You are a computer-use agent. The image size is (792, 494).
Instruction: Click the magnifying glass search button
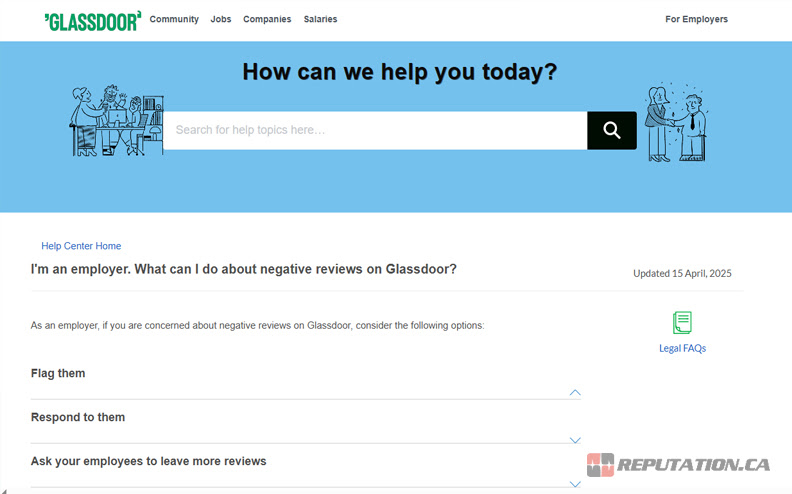[x=611, y=130]
